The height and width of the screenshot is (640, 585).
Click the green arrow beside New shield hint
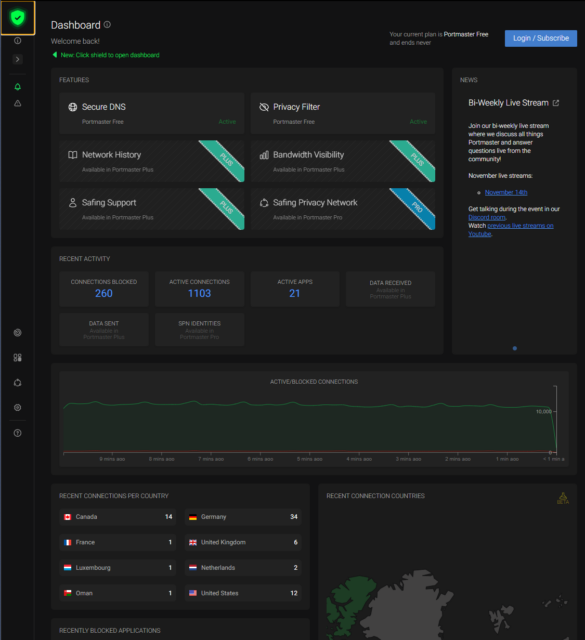(x=55, y=55)
